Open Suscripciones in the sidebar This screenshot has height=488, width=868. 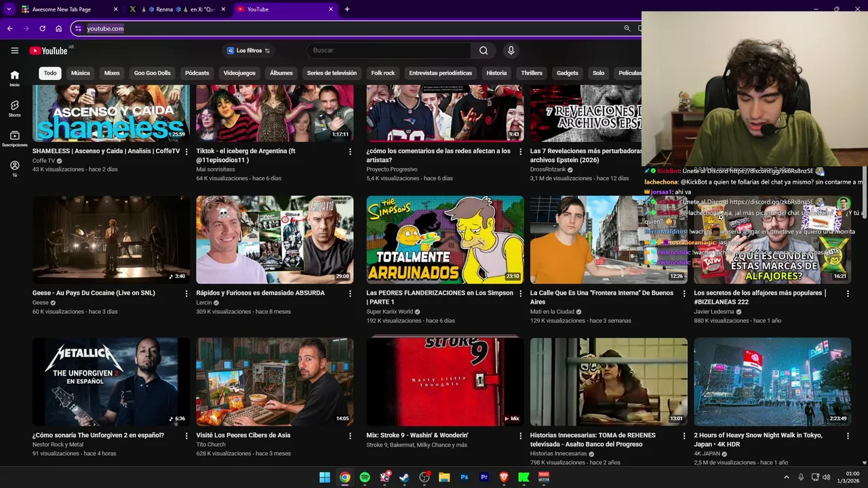14,139
